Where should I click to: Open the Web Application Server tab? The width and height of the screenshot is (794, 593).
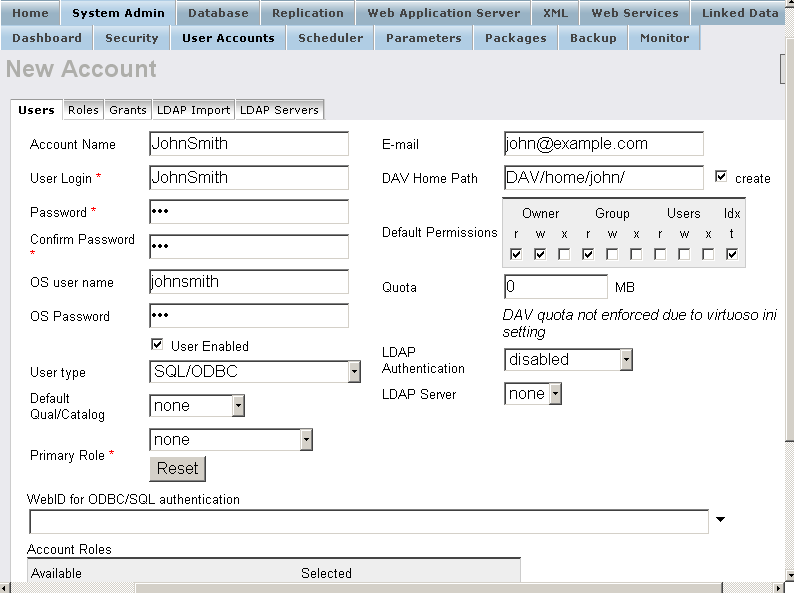coord(444,13)
